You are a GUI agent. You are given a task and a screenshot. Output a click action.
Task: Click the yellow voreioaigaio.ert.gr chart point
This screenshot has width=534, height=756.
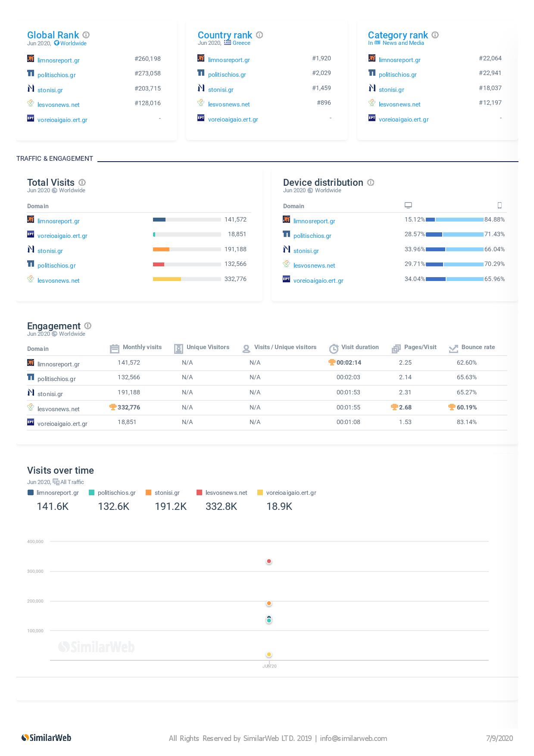tap(269, 655)
